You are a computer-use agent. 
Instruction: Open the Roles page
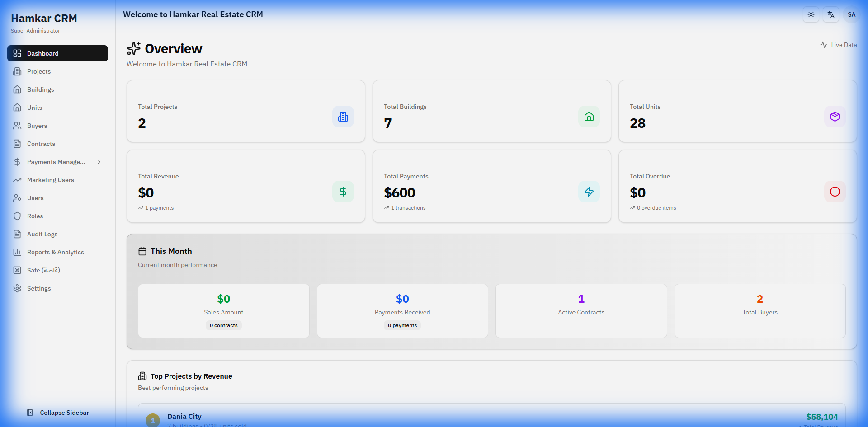point(57,216)
